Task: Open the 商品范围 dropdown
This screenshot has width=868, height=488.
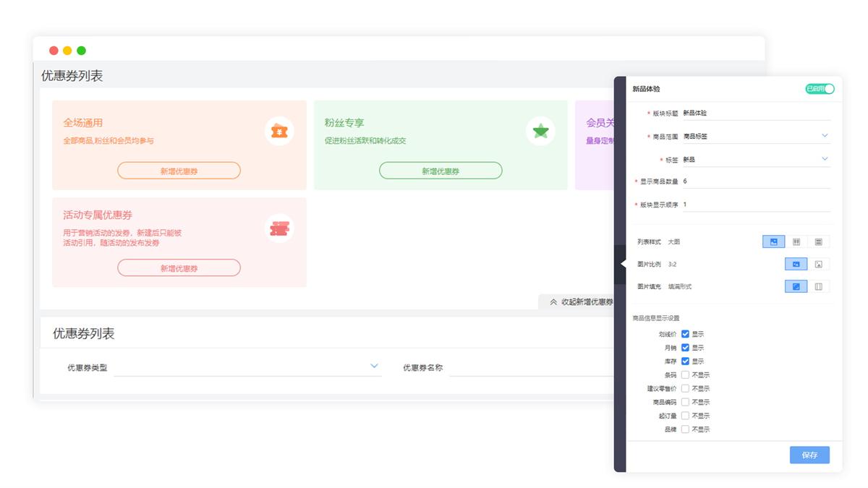Action: click(756, 136)
